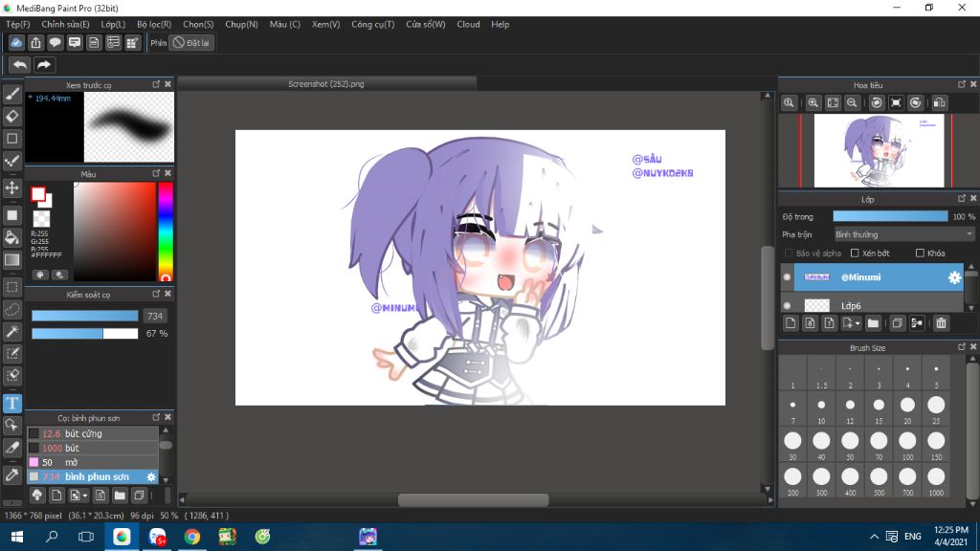Screen dimensions: 980x551
Task: Click Đặt lại reset button
Action: 191,42
